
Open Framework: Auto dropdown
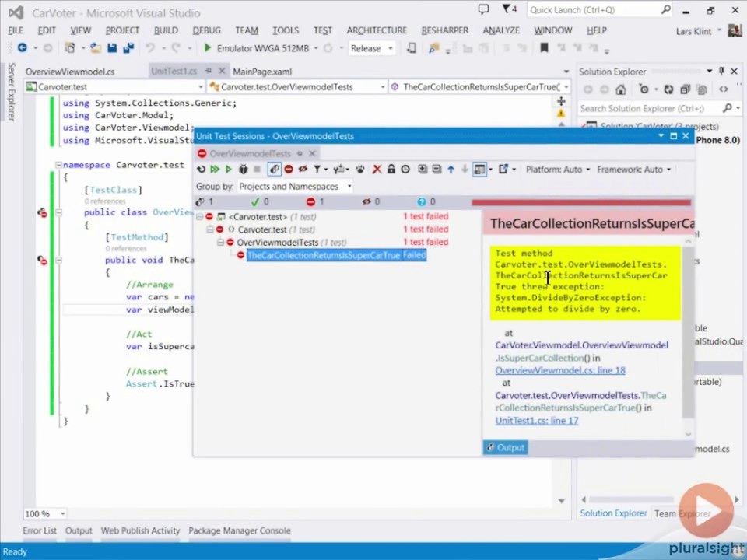(x=633, y=170)
